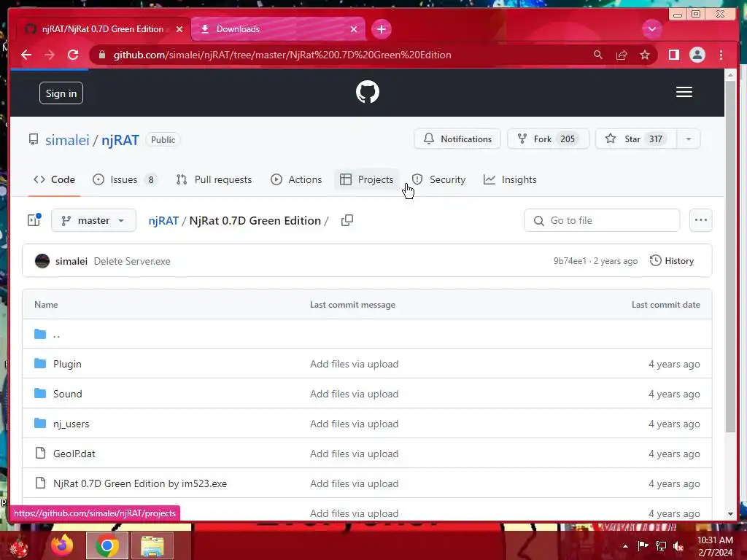Open the GeoIP.dat file

point(74,454)
